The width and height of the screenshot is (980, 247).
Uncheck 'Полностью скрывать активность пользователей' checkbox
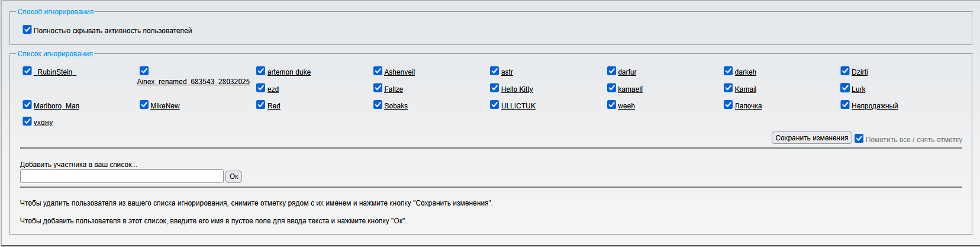click(27, 30)
